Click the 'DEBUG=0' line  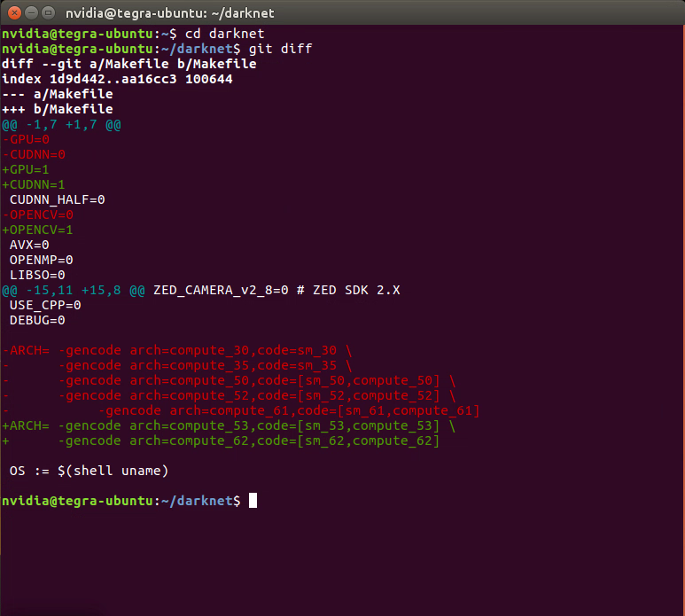coord(37,320)
